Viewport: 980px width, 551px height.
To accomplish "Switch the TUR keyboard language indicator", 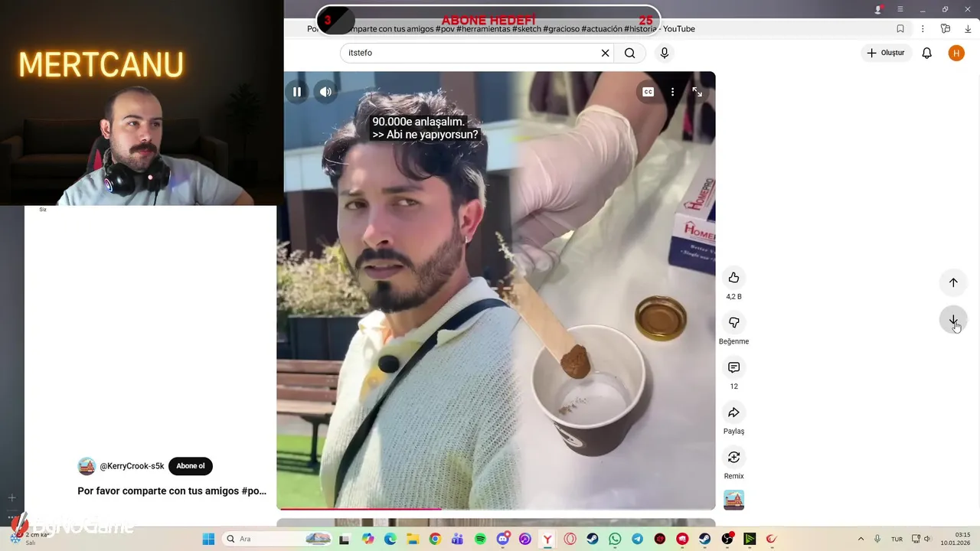I will click(x=897, y=539).
